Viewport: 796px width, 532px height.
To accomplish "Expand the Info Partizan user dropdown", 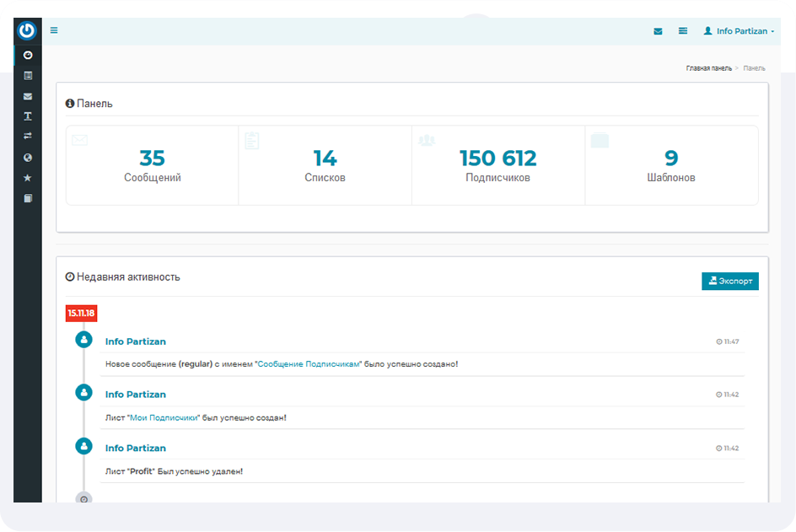I will point(740,31).
